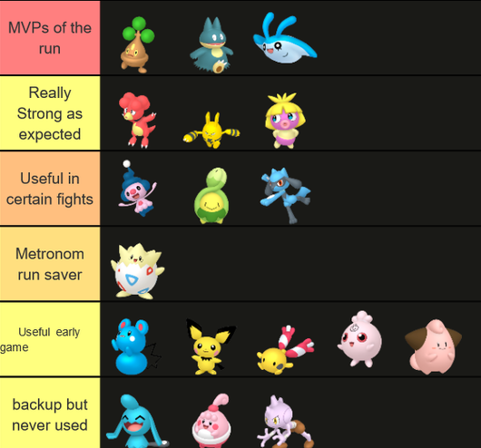
Task: Select the Munchlax image in top tier
Action: click(x=211, y=45)
